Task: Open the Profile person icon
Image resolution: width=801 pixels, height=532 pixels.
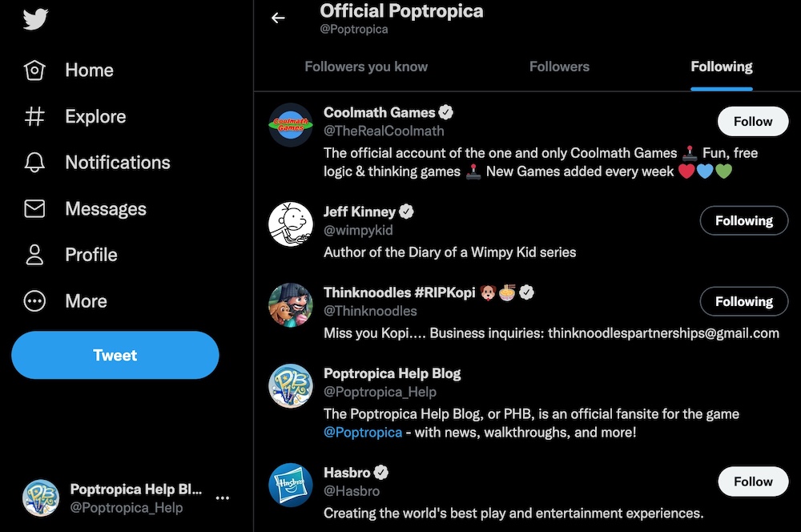Action: [x=34, y=255]
